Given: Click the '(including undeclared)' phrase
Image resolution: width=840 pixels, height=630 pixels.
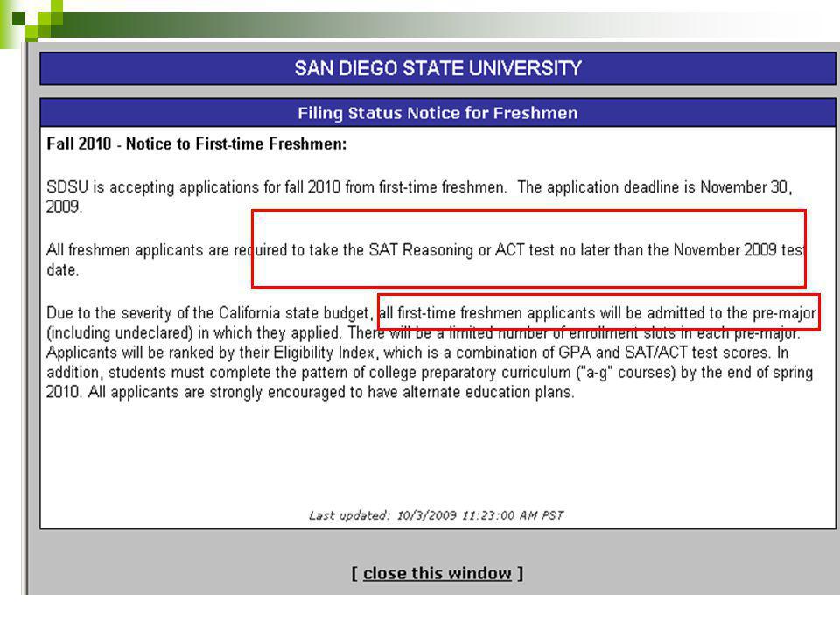Looking at the screenshot, I should [120, 332].
